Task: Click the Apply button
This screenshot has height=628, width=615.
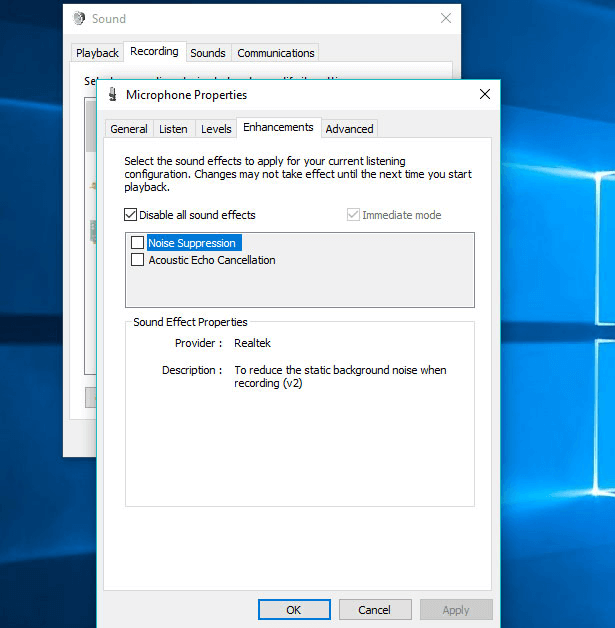Action: (456, 610)
